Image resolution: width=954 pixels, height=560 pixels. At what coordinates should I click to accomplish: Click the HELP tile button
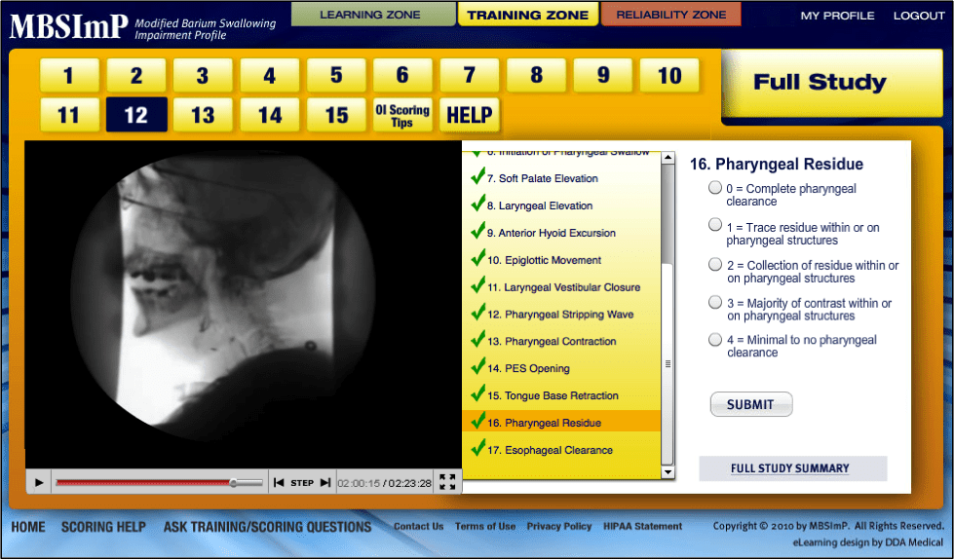coord(469,115)
